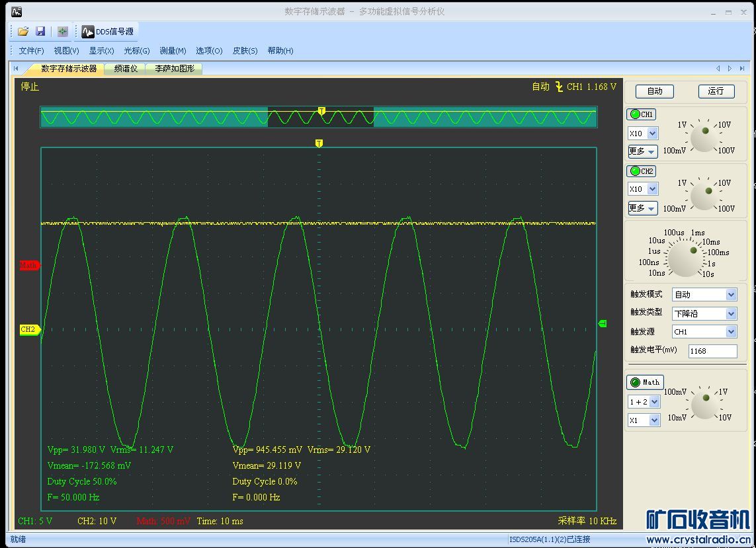
Task: Open the CH1 X10 probe dropdown
Action: pos(652,134)
